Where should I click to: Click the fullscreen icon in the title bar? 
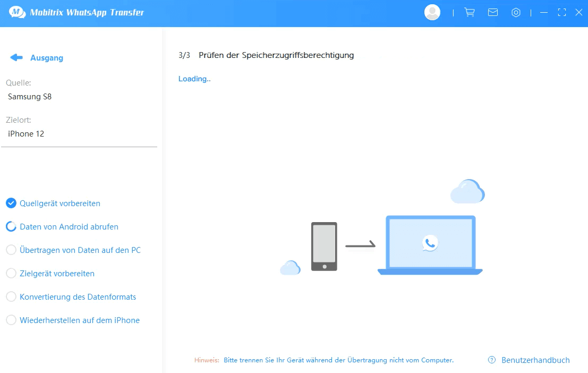[561, 12]
